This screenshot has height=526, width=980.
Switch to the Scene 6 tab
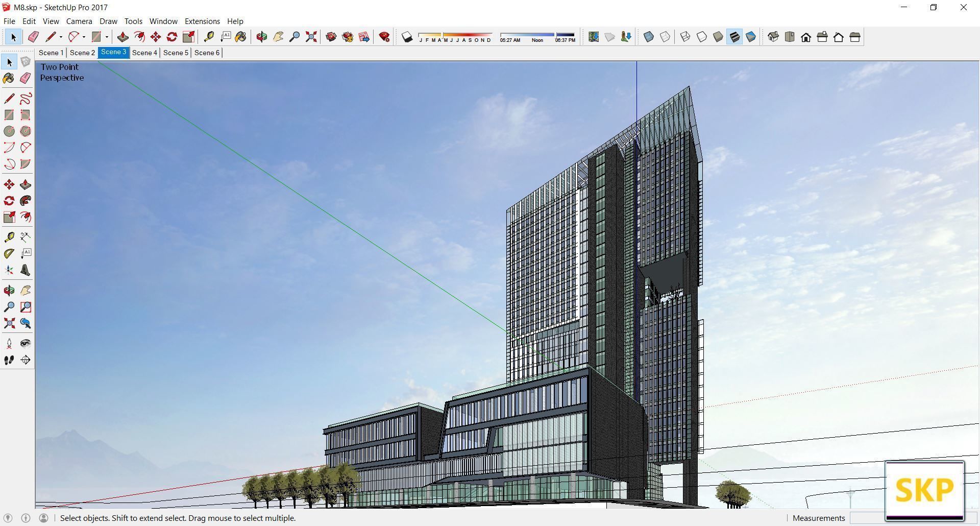coord(207,53)
